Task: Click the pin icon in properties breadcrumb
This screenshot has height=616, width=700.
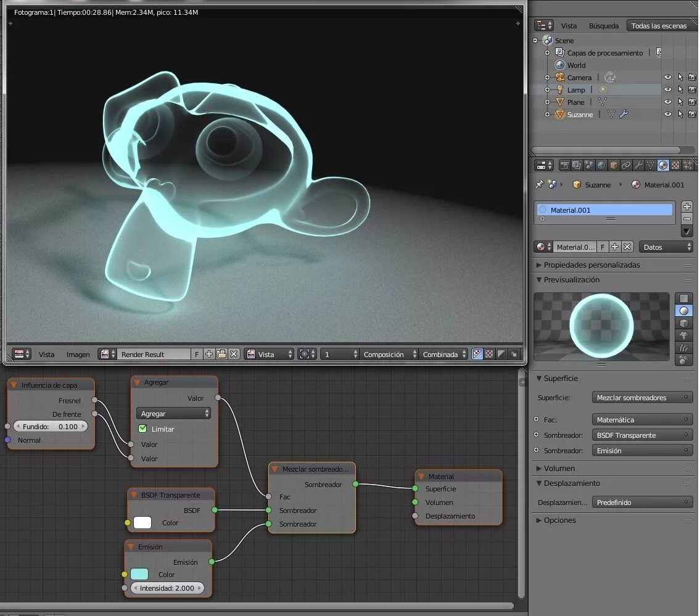Action: click(x=540, y=184)
